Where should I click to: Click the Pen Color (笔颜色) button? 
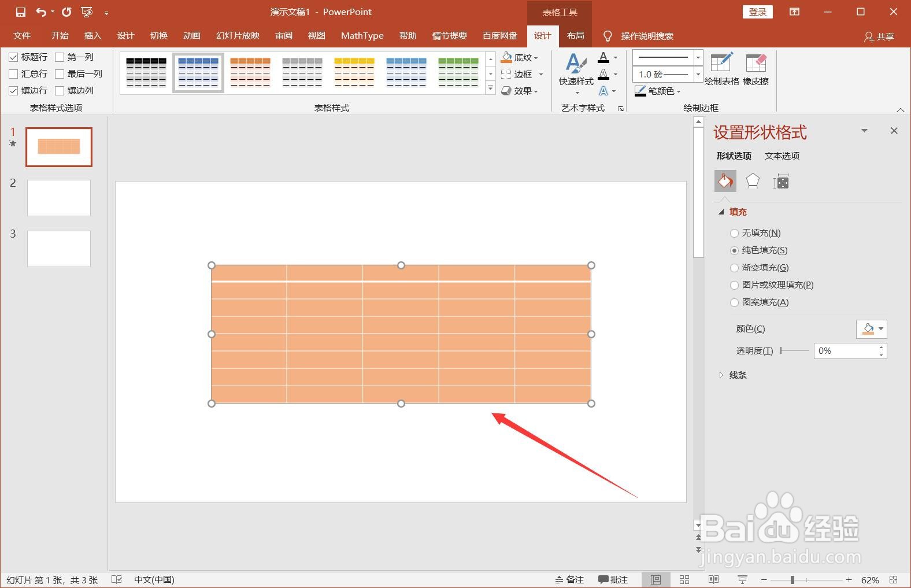pyautogui.click(x=658, y=91)
